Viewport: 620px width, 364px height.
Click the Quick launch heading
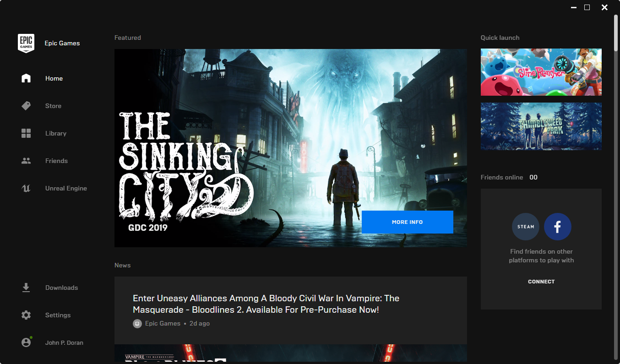[x=500, y=38]
